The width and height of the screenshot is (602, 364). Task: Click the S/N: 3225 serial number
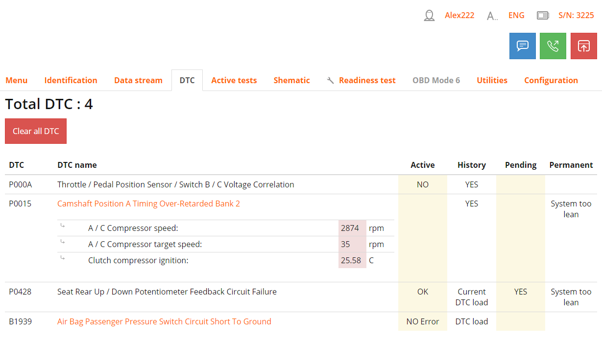click(576, 15)
